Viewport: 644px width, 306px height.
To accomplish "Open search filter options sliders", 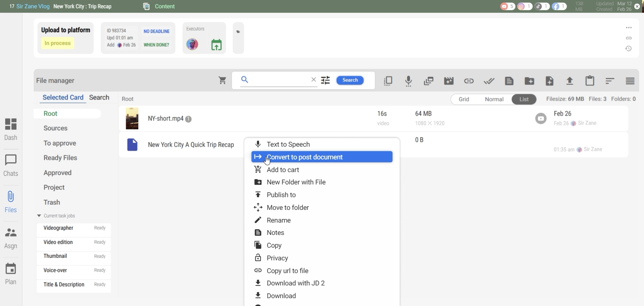I will pos(326,80).
